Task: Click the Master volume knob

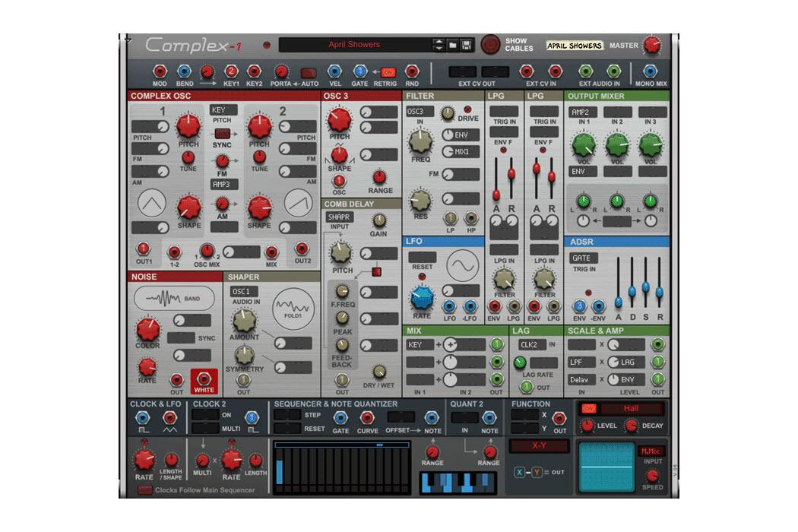Action: pyautogui.click(x=652, y=45)
